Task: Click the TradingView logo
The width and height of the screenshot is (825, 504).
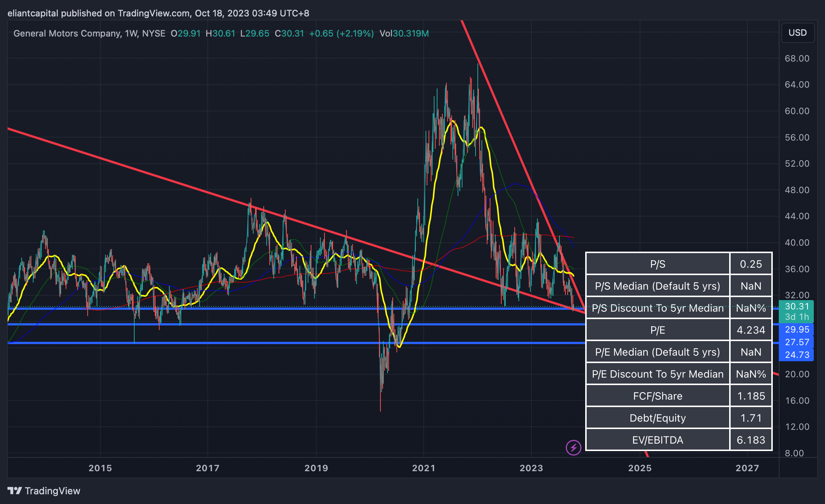Action: click(44, 491)
